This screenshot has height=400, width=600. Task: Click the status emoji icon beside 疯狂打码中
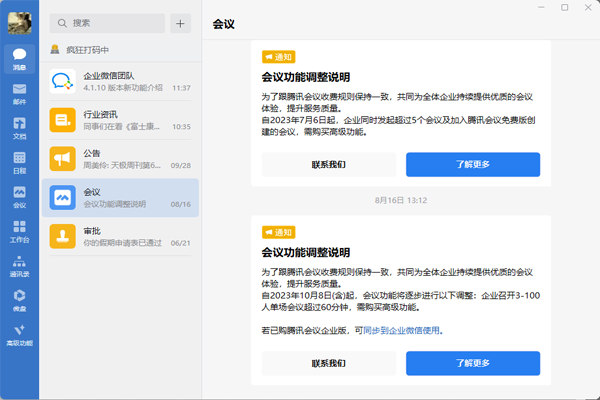tap(55, 49)
